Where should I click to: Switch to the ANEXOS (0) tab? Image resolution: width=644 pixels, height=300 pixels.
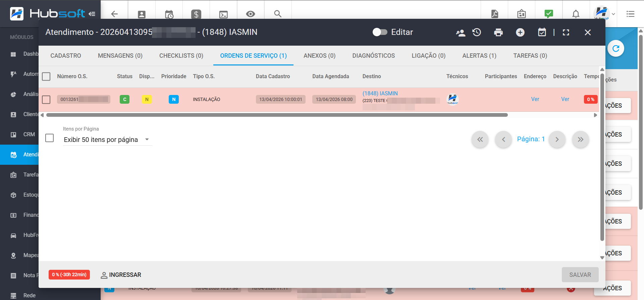(x=319, y=56)
